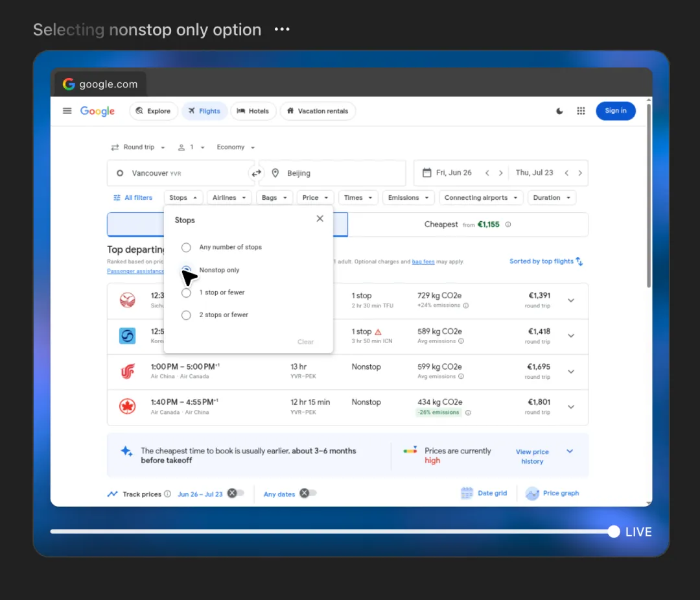Open the Duration filter dropdown
Image resolution: width=700 pixels, height=600 pixels.
click(x=552, y=197)
